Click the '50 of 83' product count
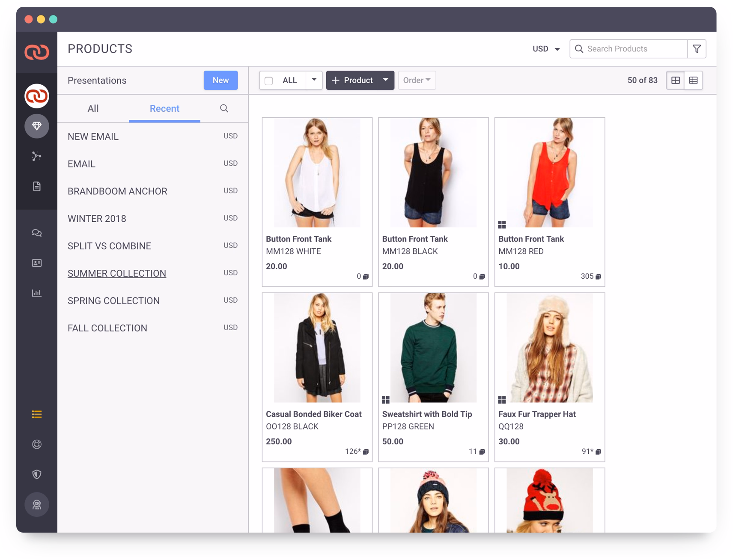The width and height of the screenshot is (733, 560). pos(642,80)
